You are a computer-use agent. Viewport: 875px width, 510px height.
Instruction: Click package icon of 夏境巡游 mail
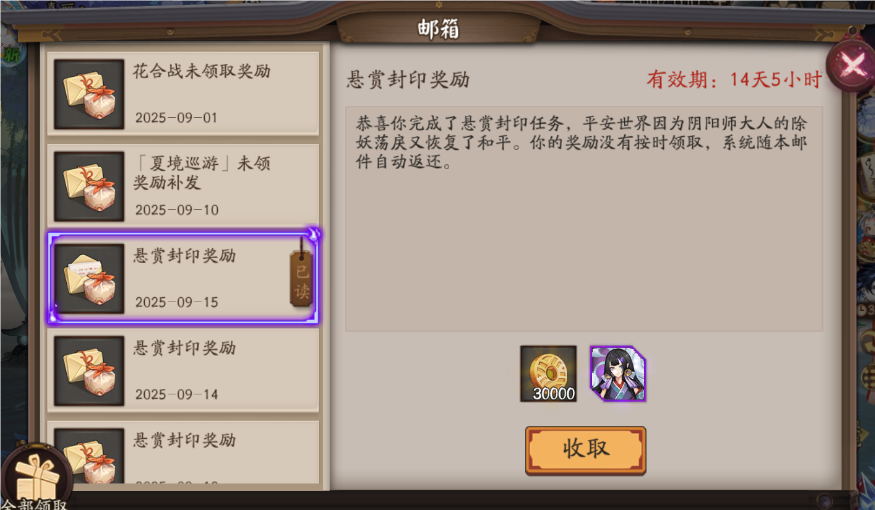click(89, 186)
